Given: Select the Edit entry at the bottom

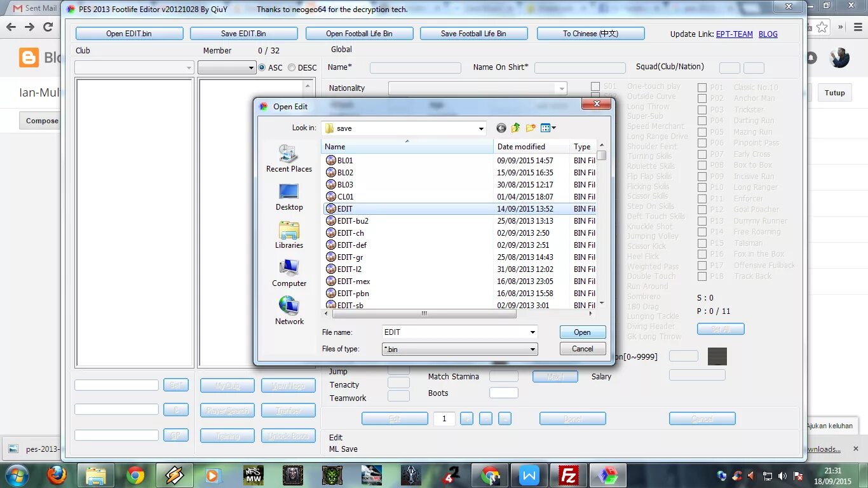Looking at the screenshot, I should tap(336, 438).
